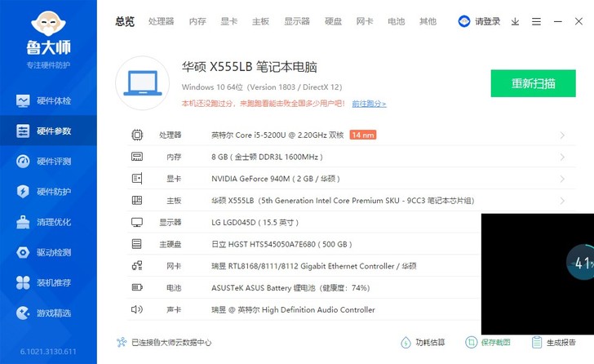Click the green 重新扫描 button
Screen dimensions: 594x364
[533, 83]
